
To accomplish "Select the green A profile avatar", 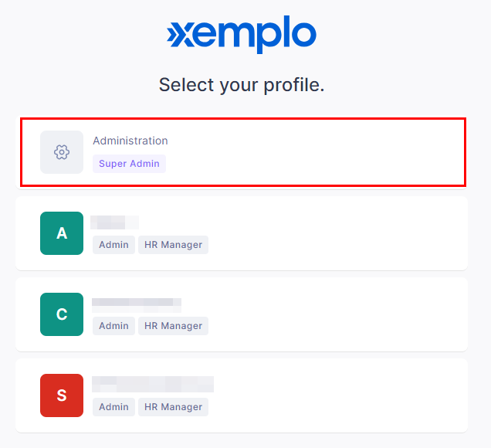I will click(x=62, y=233).
